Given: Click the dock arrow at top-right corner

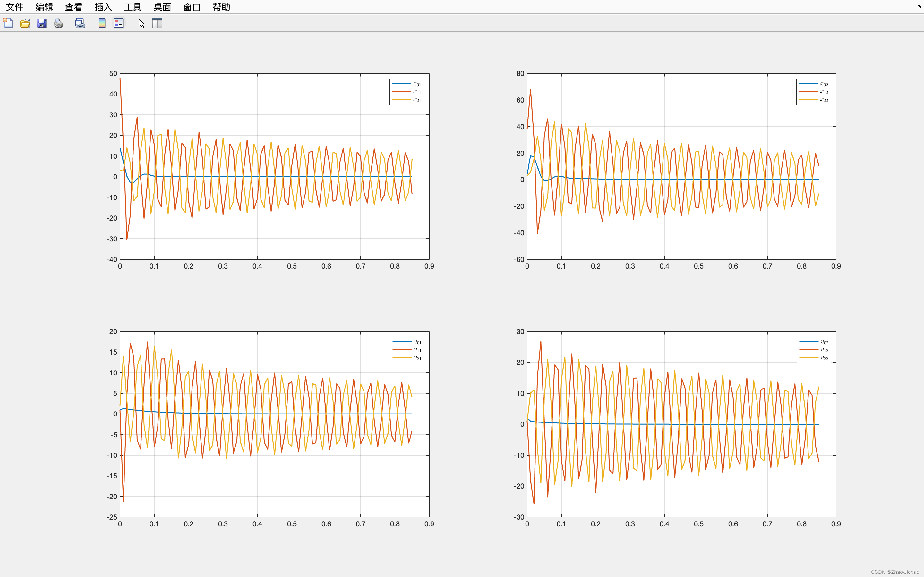Looking at the screenshot, I should [919, 6].
